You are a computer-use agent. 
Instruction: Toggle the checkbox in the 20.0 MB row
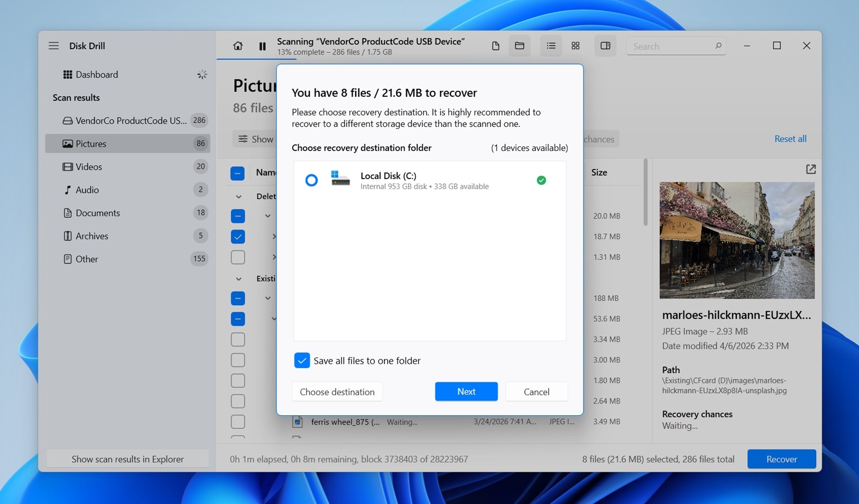[x=238, y=216]
